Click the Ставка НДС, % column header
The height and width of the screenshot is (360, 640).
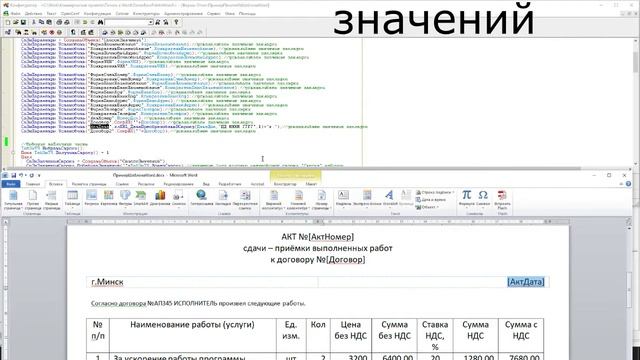coord(435,336)
